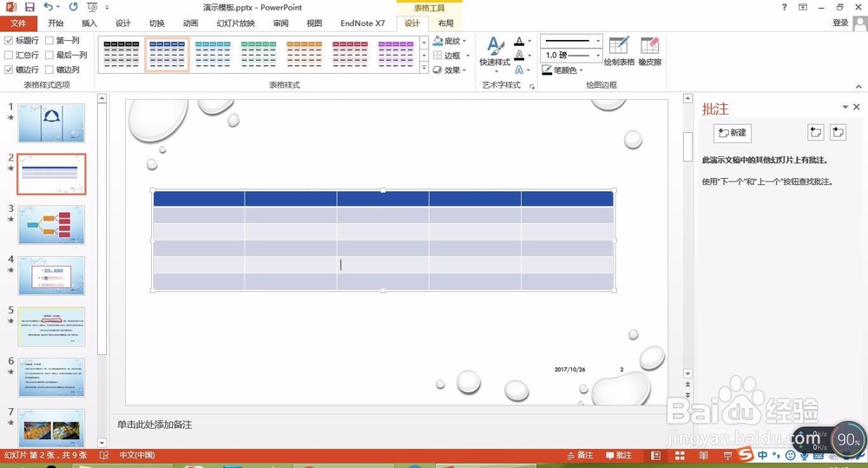Select slide 3 thumbnail with diagram
This screenshot has height=468, width=868.
point(51,225)
